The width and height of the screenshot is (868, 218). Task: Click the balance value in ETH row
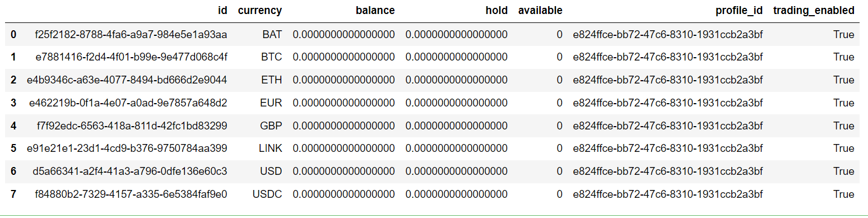coord(344,80)
